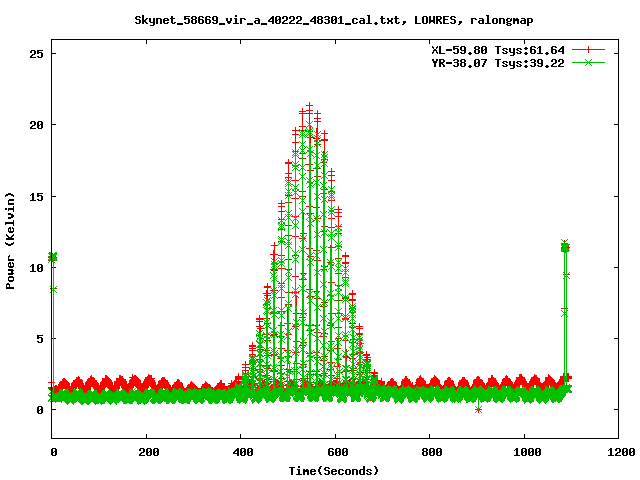Click the x-axis tick label 1200

pyautogui.click(x=621, y=452)
